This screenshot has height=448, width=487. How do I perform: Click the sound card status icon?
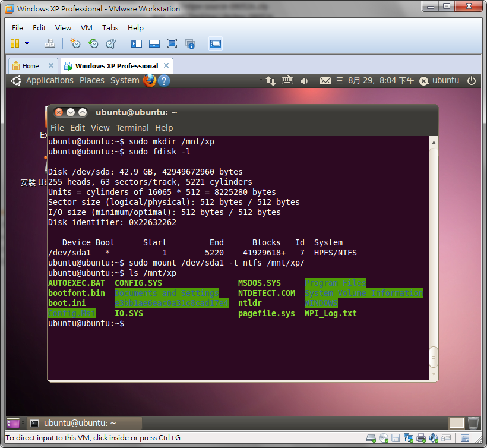pyautogui.click(x=434, y=438)
